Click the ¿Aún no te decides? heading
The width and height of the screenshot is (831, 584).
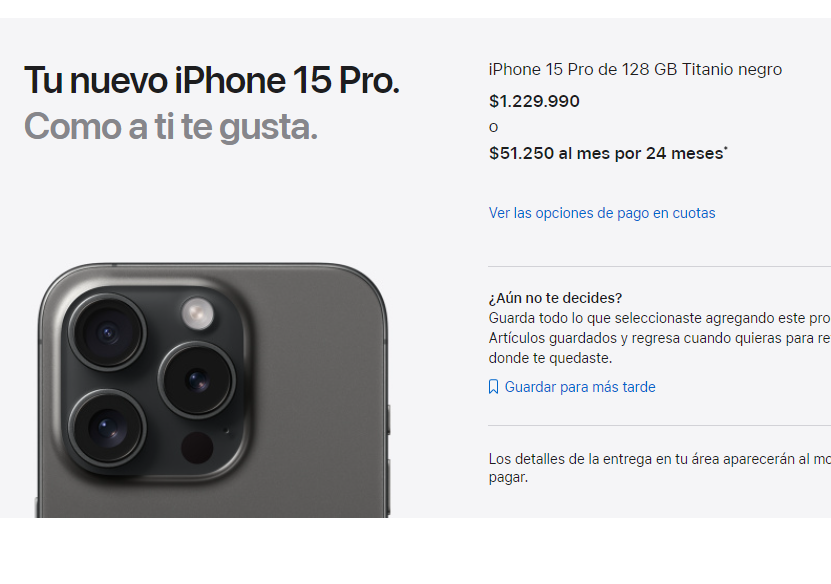(x=555, y=298)
